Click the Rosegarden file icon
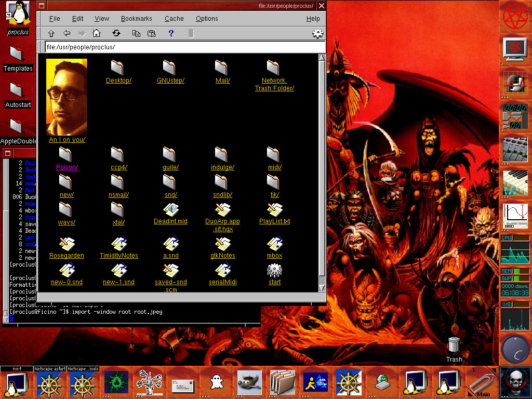Image resolution: width=532 pixels, height=399 pixels. (x=67, y=244)
